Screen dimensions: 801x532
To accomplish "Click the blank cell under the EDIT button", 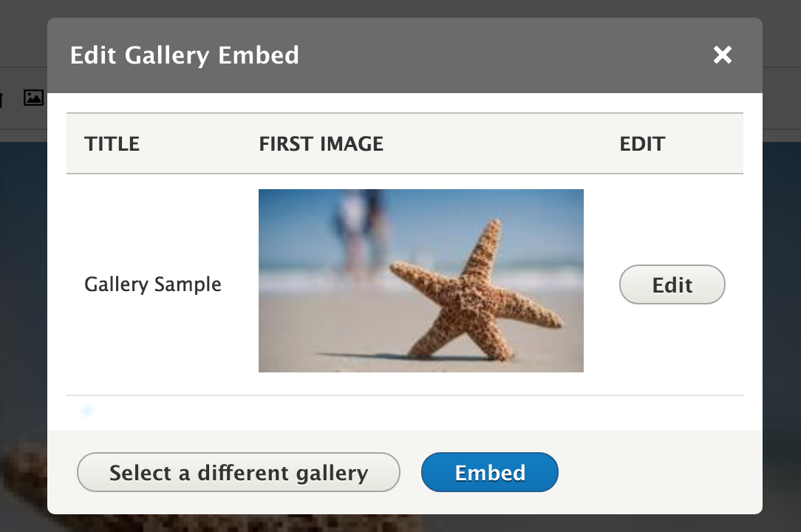I will point(672,347).
